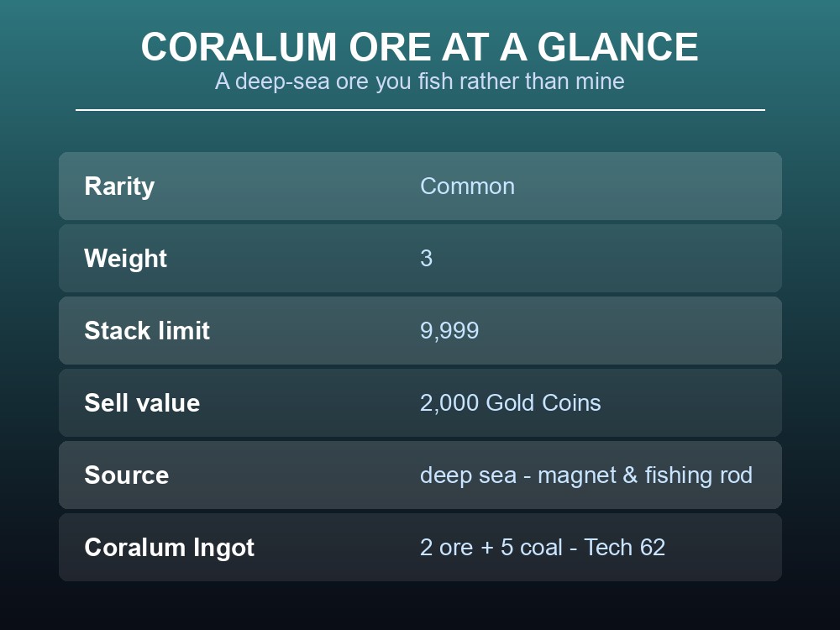Select the 2 ore + 5 coal recipe text
The width and height of the screenshot is (840, 630).
pyautogui.click(x=491, y=548)
